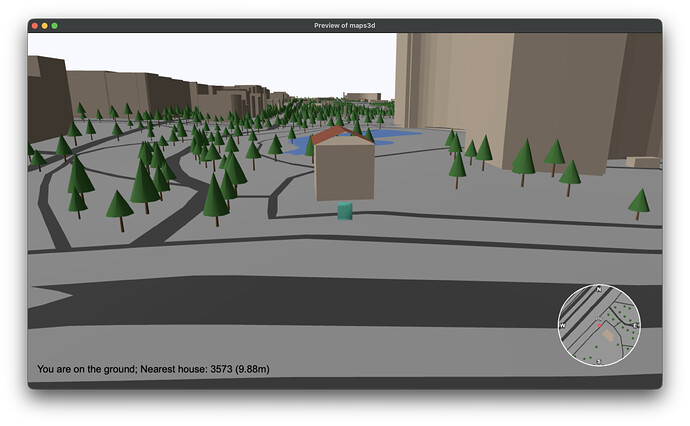Close the maps3d preview window
Screen dimensions: 690x426
[x=35, y=26]
